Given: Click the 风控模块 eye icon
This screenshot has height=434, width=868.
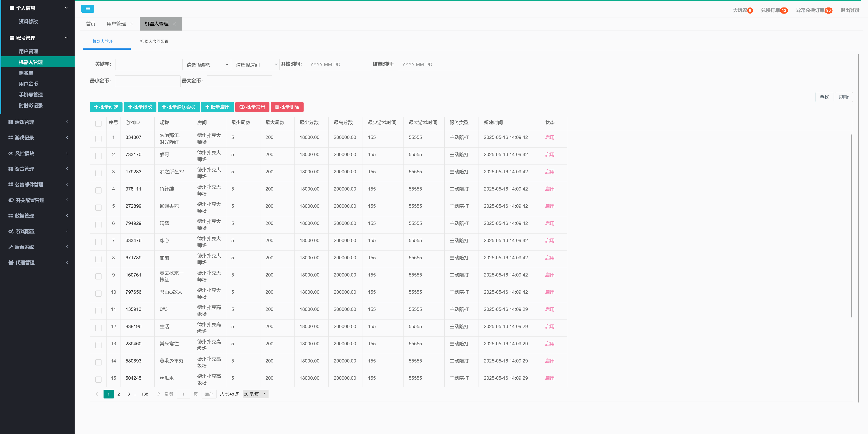Looking at the screenshot, I should tap(11, 153).
